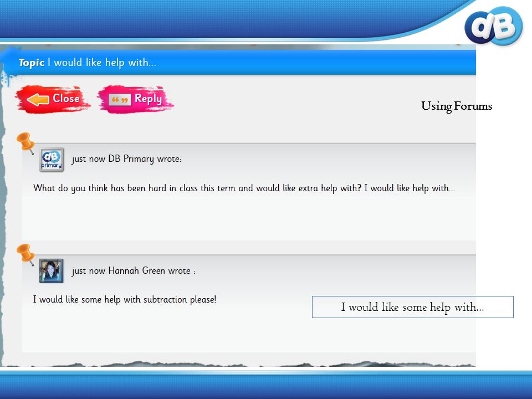Screen dimensions: 532x399
Task: Click the red Close button
Action: [x=53, y=99]
